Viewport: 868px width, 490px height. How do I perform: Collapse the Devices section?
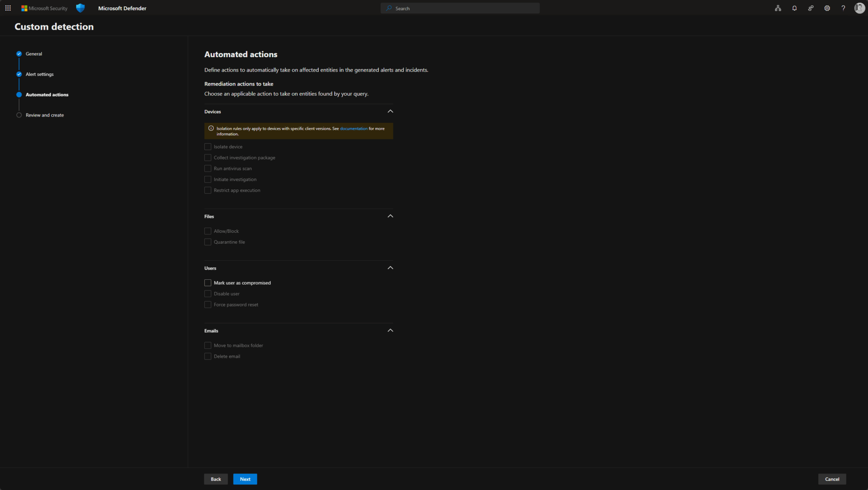(x=390, y=111)
